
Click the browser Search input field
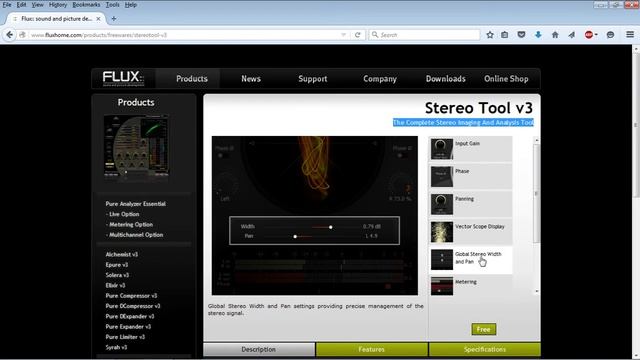tap(424, 35)
